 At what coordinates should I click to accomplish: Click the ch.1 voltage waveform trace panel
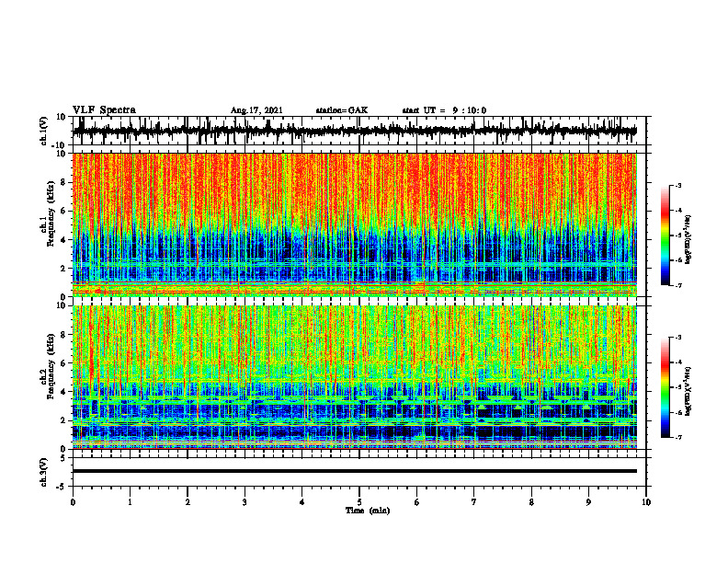coord(358,131)
